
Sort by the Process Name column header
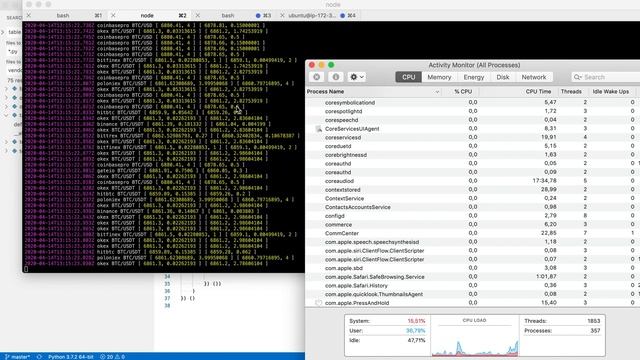click(373, 91)
